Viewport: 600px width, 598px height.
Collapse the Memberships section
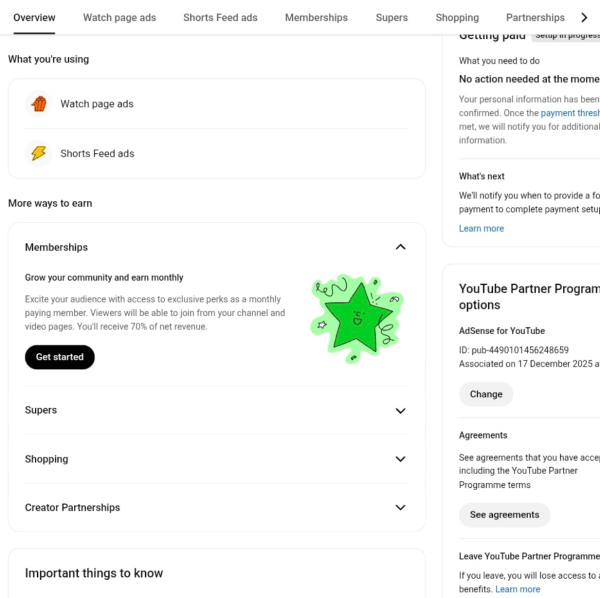click(400, 247)
